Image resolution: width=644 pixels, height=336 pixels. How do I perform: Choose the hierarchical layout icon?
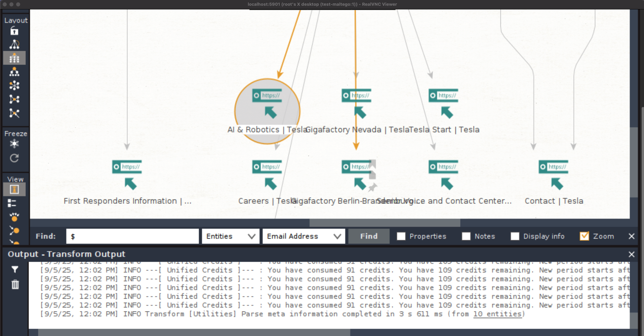pos(14,72)
